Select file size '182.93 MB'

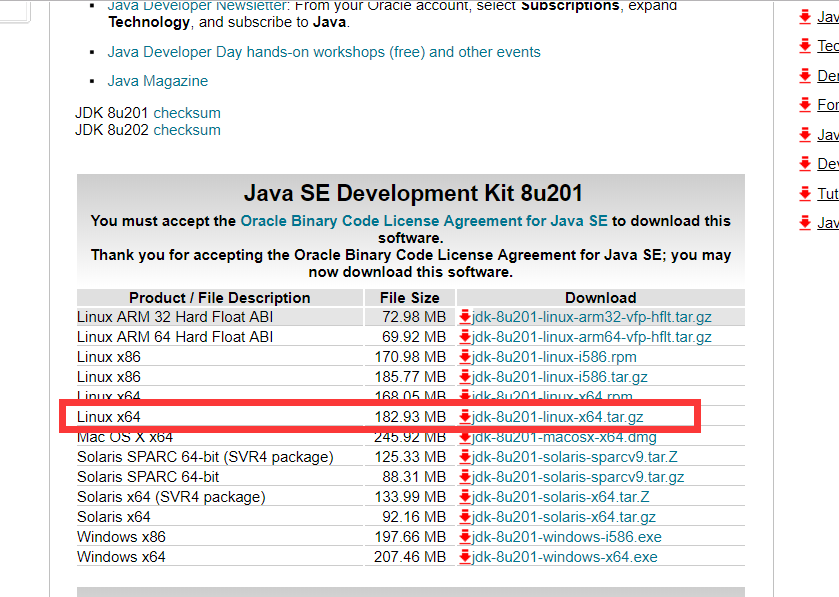[x=410, y=417]
